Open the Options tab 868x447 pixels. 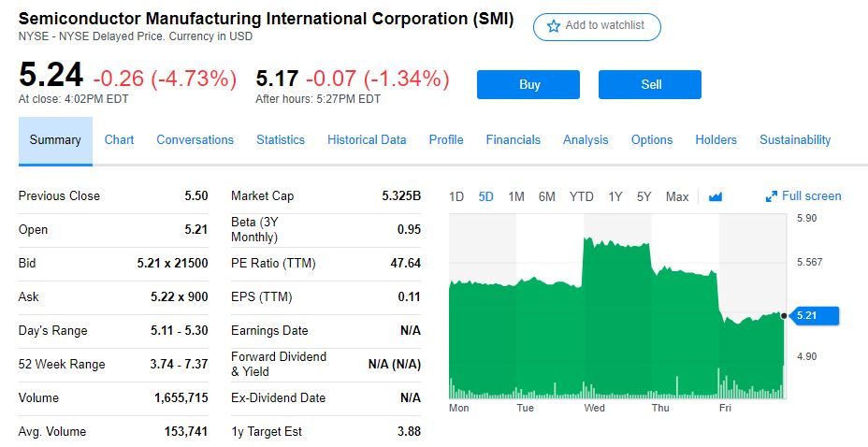pyautogui.click(x=652, y=140)
